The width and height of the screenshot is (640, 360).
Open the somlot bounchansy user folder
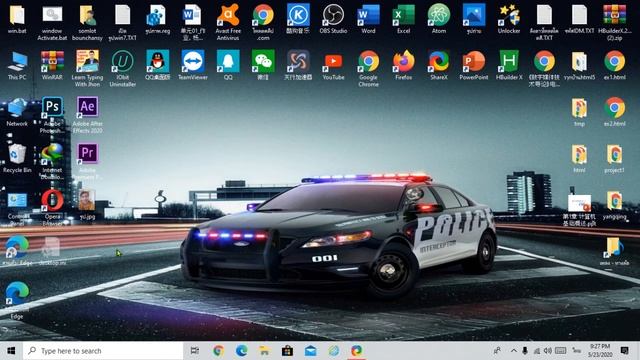[87, 15]
